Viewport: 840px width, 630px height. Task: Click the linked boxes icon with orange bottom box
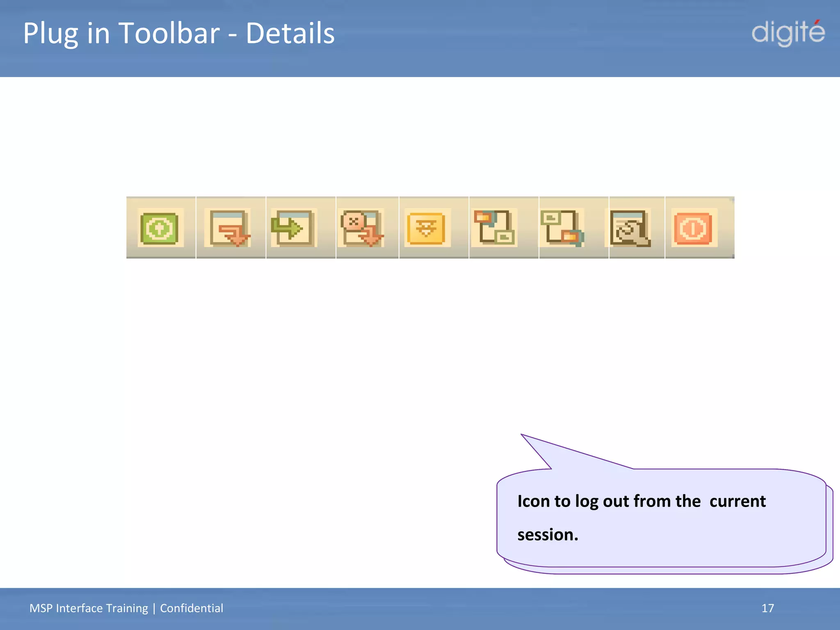(x=562, y=228)
